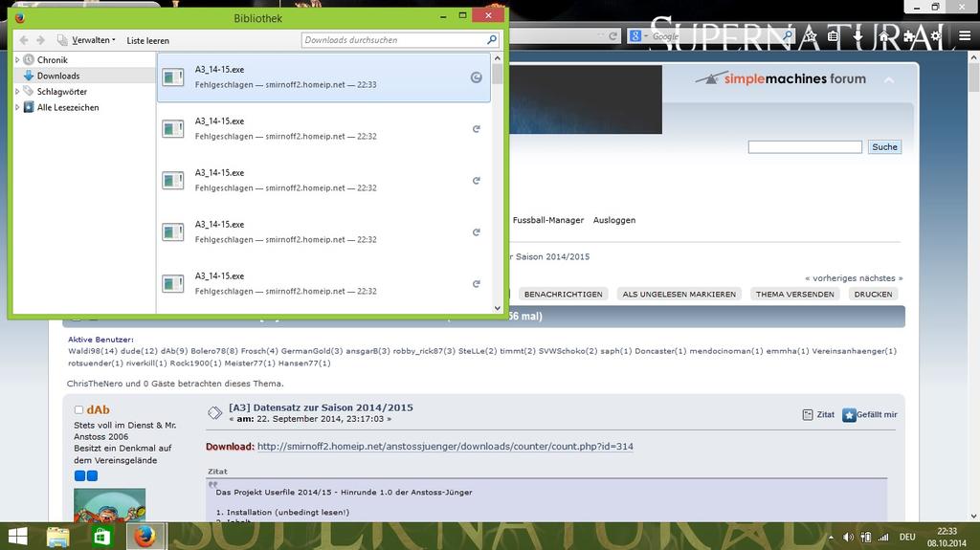This screenshot has width=980, height=550.
Task: Open the bookmarks list icon in Firefox
Action: [x=833, y=36]
